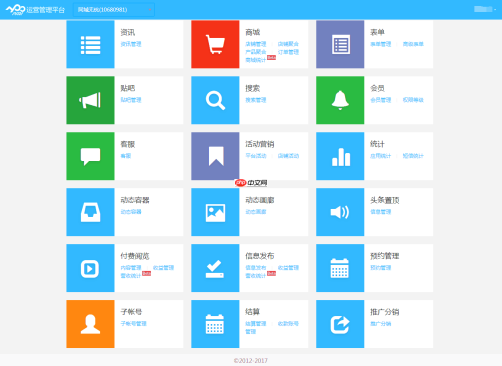Go to 店铺管理 under 商城
The width and height of the screenshot is (502, 366).
(x=256, y=44)
